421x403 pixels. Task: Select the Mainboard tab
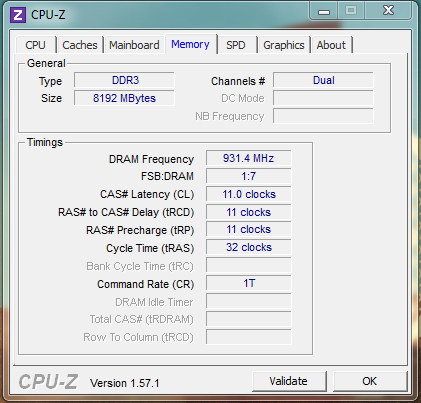[134, 45]
